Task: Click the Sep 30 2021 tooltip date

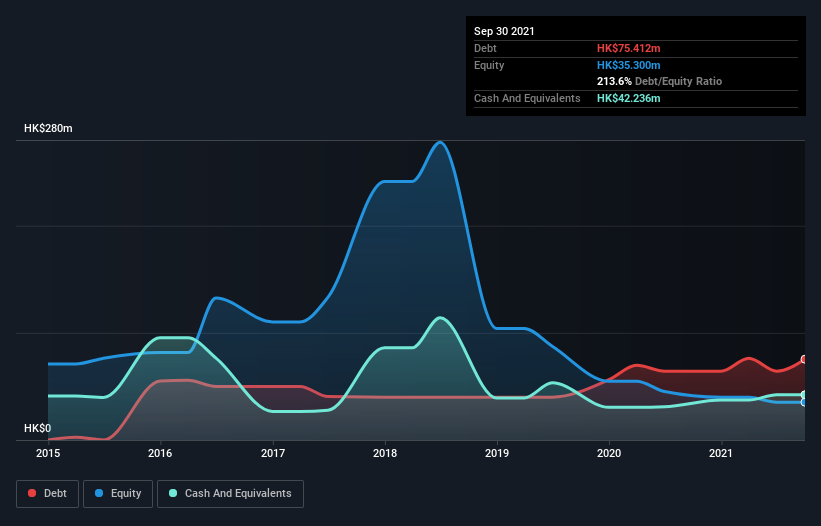Action: (x=504, y=31)
